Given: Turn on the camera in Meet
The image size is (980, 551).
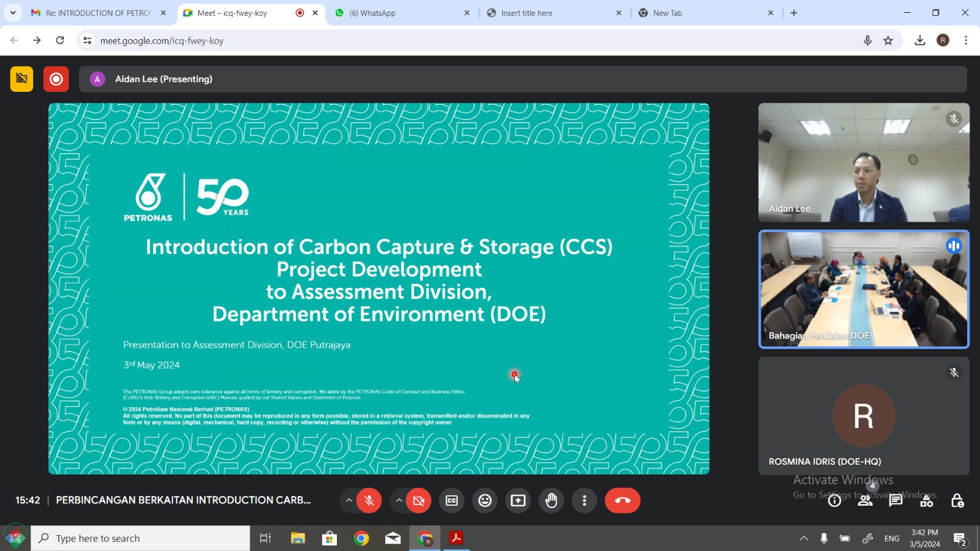Looking at the screenshot, I should pyautogui.click(x=419, y=501).
